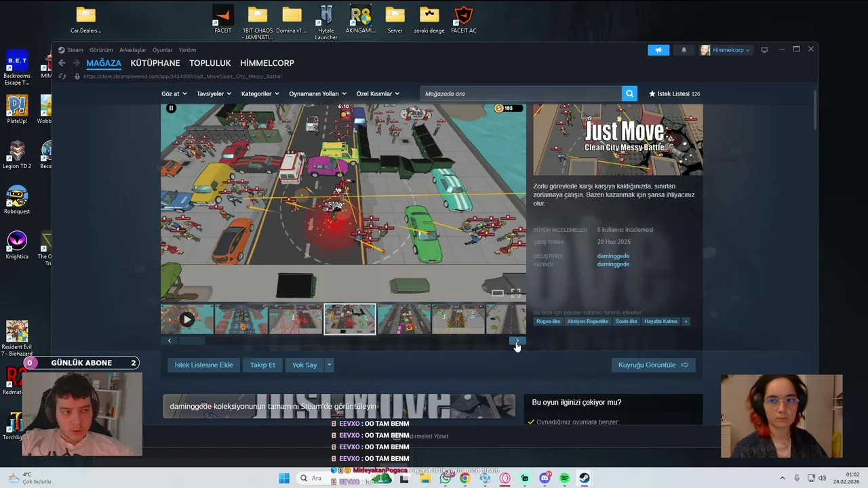Screen dimensions: 868x488
Task: Expand the Özel Kısımlar dropdown
Action: [378, 94]
